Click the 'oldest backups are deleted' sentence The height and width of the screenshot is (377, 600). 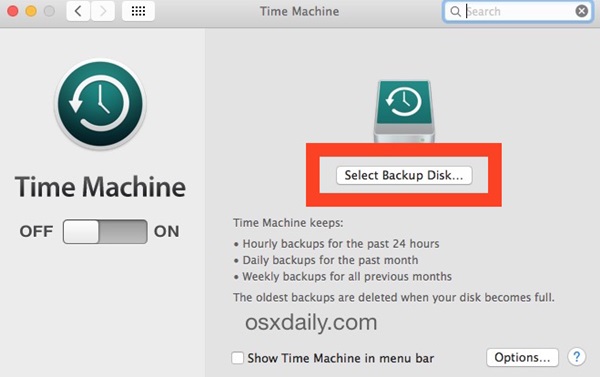[394, 297]
